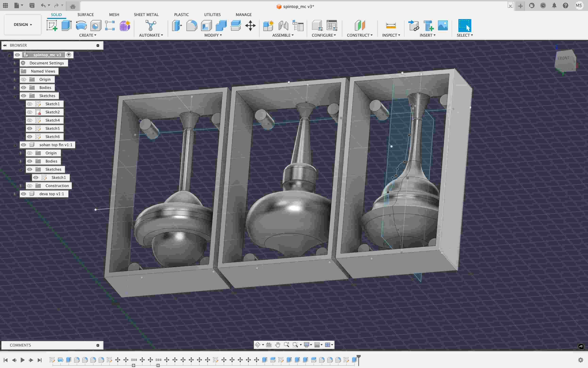The image size is (588, 368).
Task: Open timeline settings gear
Action: click(581, 360)
